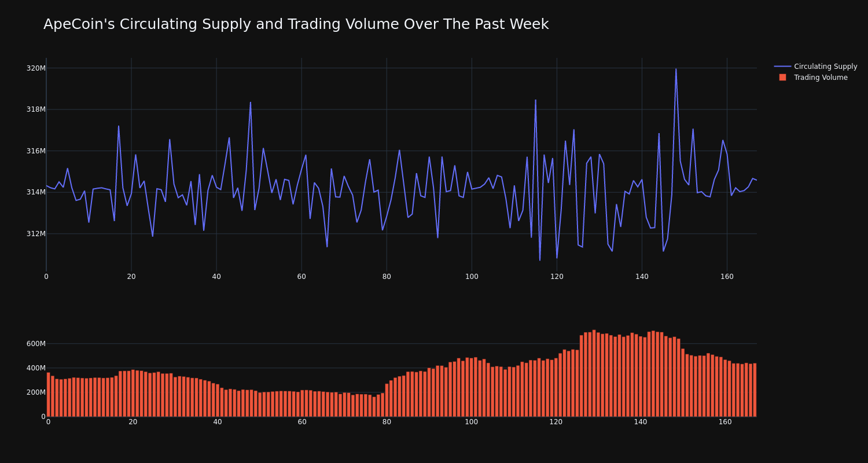The image size is (868, 463).
Task: Click the orange Trading Volume legend swatch
Action: (782, 78)
